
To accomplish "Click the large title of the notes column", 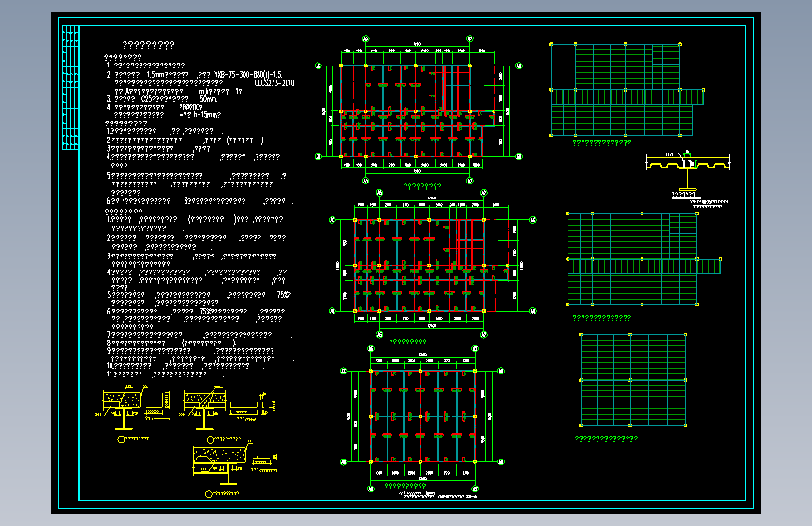I will [x=149, y=45].
